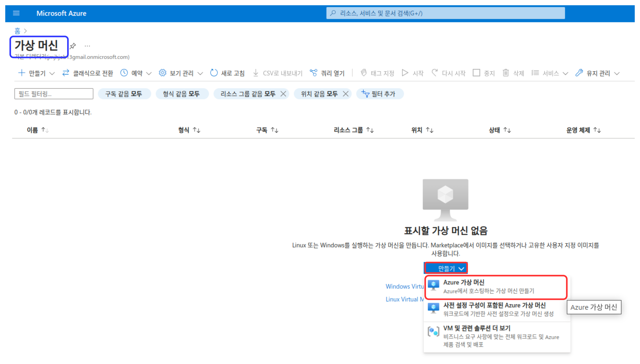640x364 pixels.
Task: Click 클래식으로 전환 switch arrows icon
Action: (66, 73)
